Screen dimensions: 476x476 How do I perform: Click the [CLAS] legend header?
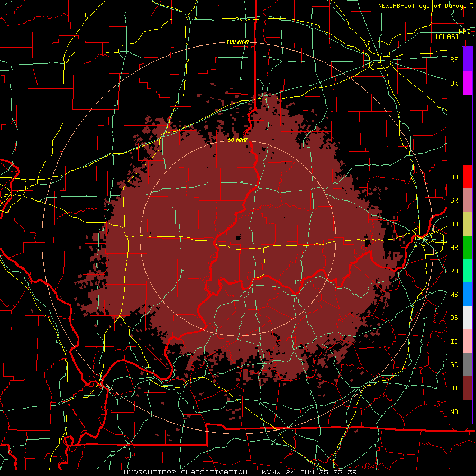coord(447,36)
